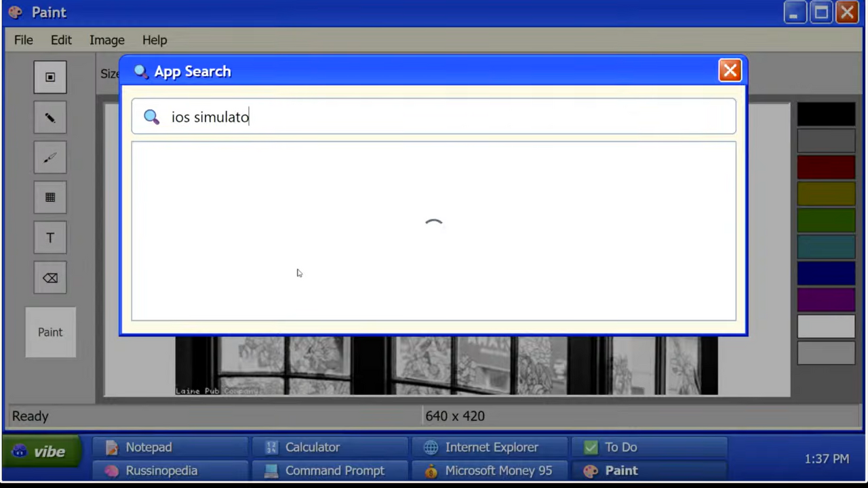
Task: Switch to Russinopedia in the taskbar
Action: pyautogui.click(x=170, y=470)
